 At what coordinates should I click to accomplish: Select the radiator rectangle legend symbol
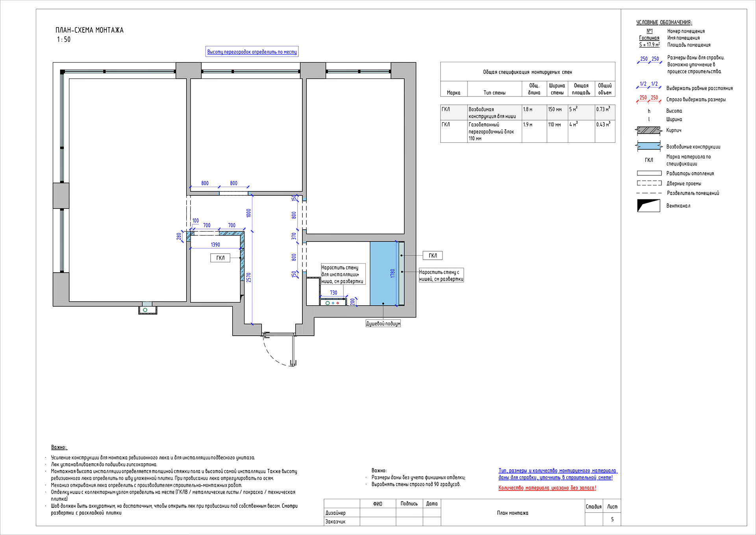(649, 173)
